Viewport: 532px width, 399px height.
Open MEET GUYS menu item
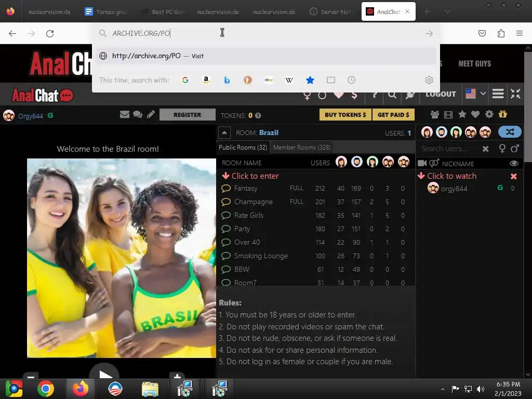(x=475, y=64)
